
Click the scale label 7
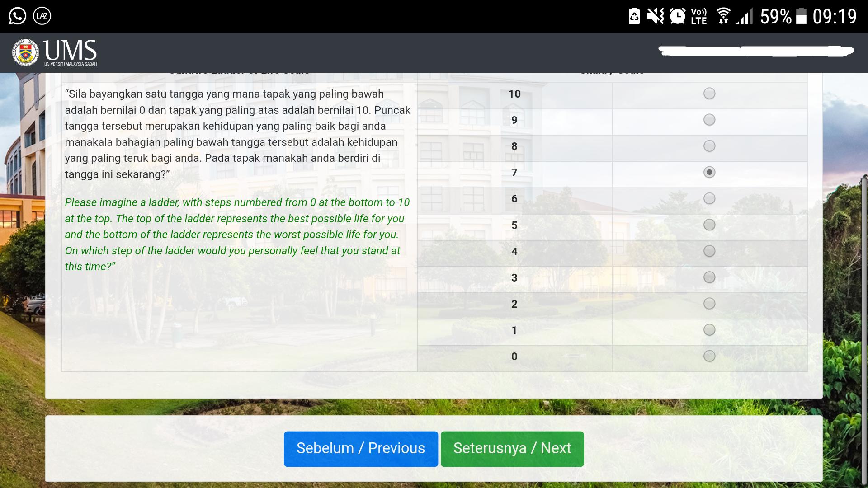[514, 173]
